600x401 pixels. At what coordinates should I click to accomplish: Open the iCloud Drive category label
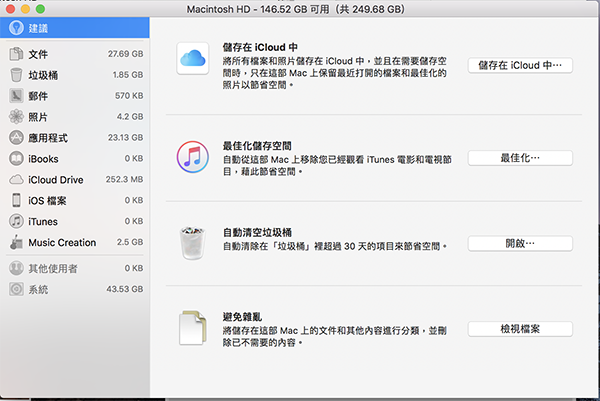coord(56,180)
